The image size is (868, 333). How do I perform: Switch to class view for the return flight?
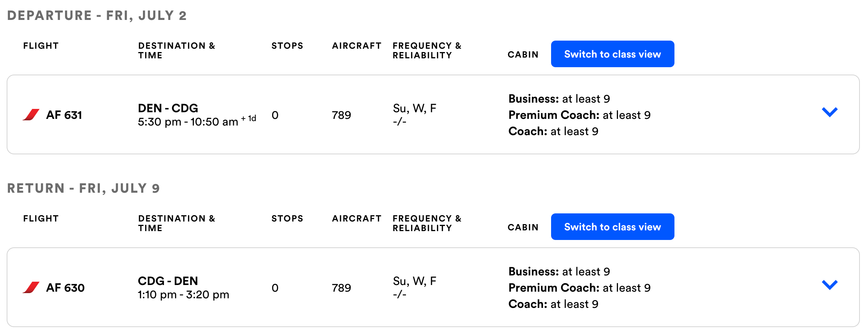612,227
